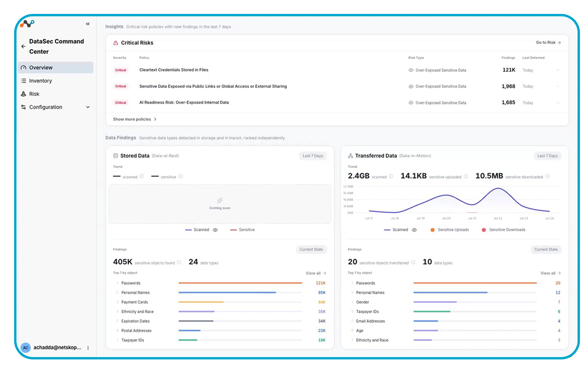This screenshot has height=370, width=588.
Task: Click Email Addresses row in Transferred Data
Action: coord(455,321)
